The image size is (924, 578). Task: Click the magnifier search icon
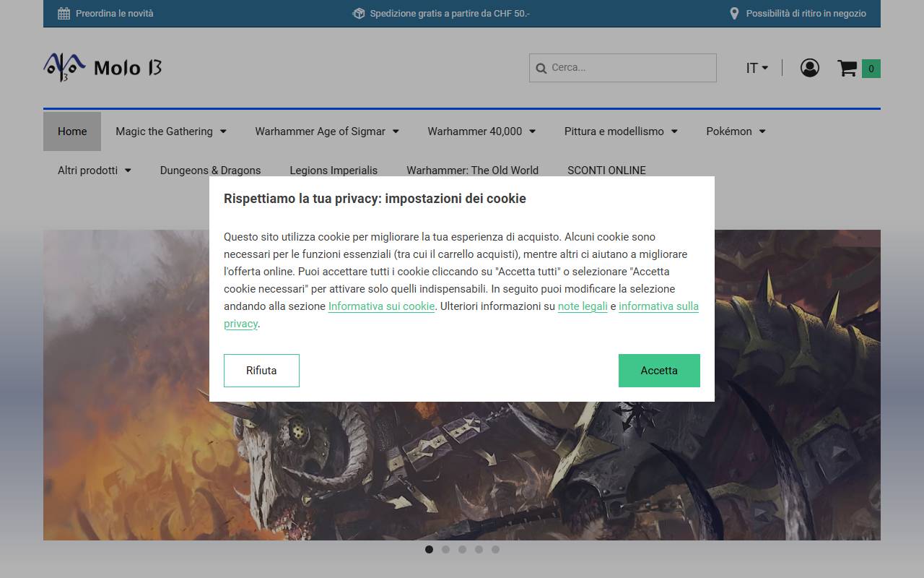(x=541, y=68)
